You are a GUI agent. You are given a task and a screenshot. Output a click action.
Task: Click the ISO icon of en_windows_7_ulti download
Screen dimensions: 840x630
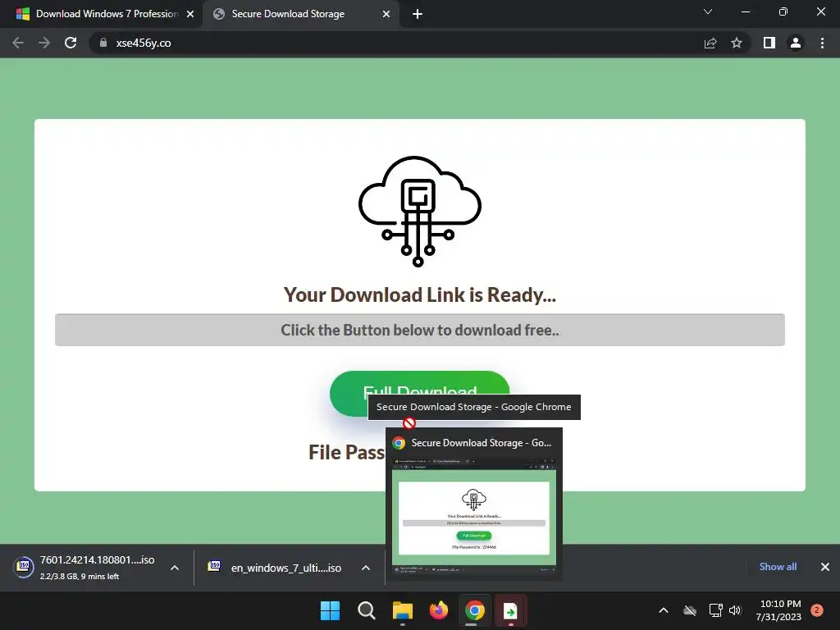(214, 566)
